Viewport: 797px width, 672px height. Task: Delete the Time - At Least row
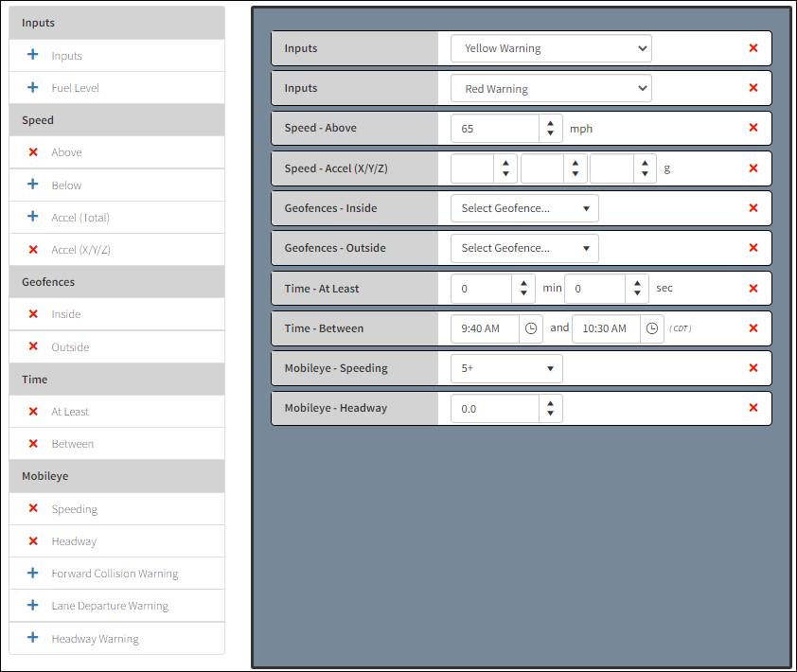(753, 288)
